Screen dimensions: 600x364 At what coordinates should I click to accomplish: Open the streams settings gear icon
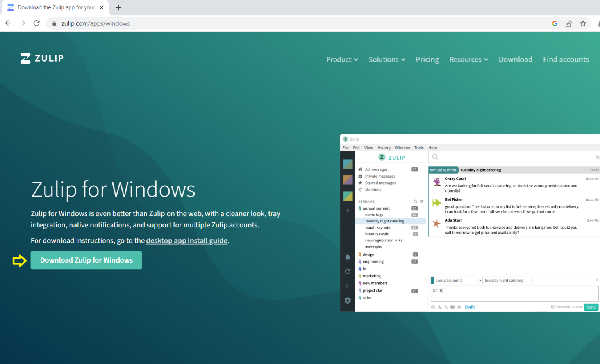[421, 201]
